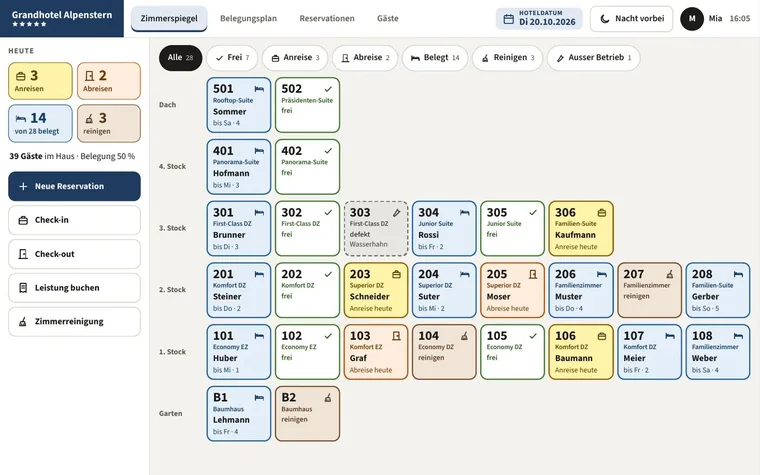Open room 105 Economy DZ card
The height and width of the screenshot is (475, 760).
(x=513, y=352)
